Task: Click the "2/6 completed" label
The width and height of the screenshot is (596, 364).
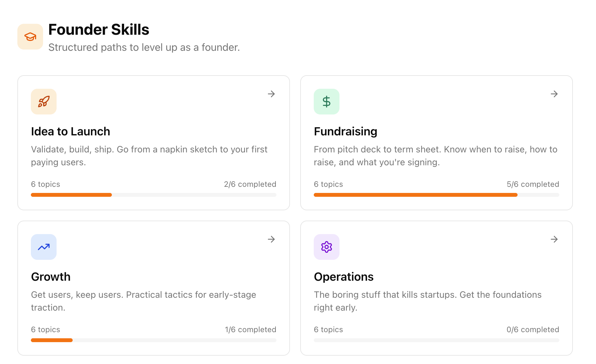Action: 250,184
